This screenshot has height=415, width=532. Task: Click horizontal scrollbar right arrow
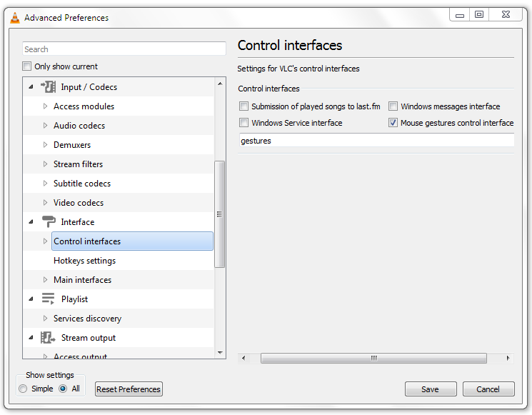[x=508, y=358]
